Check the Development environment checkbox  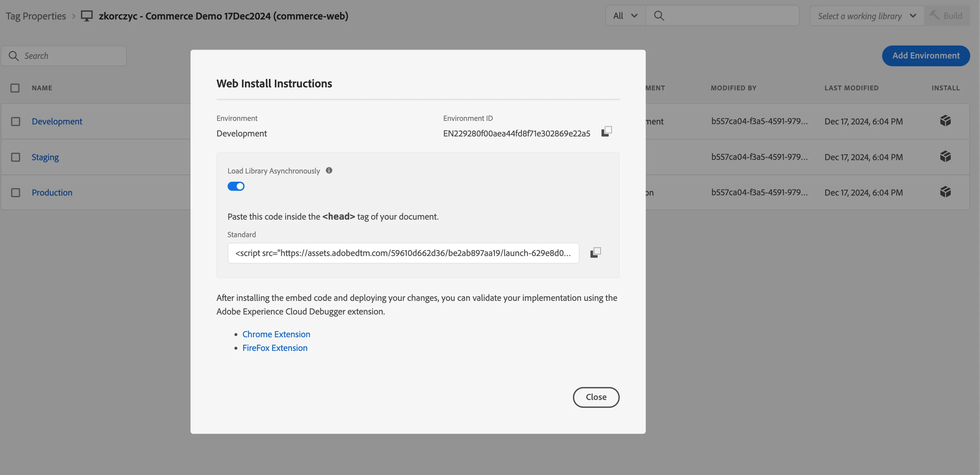click(16, 121)
